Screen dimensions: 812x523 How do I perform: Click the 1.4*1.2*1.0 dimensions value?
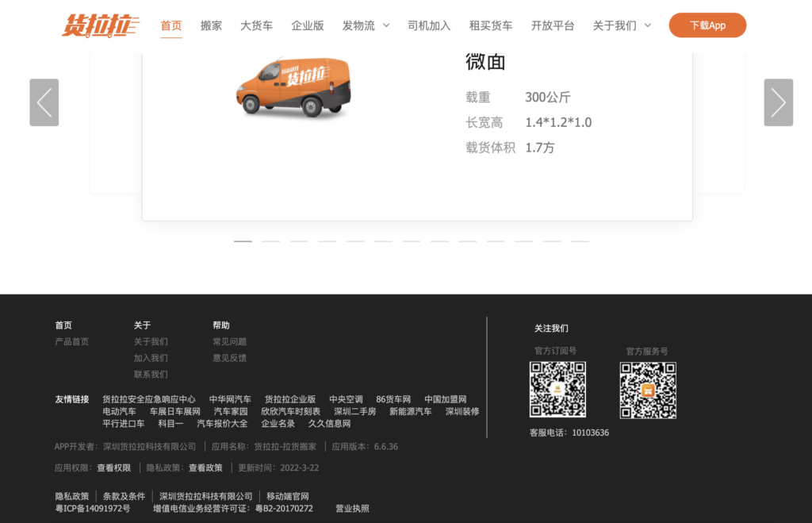pyautogui.click(x=558, y=122)
